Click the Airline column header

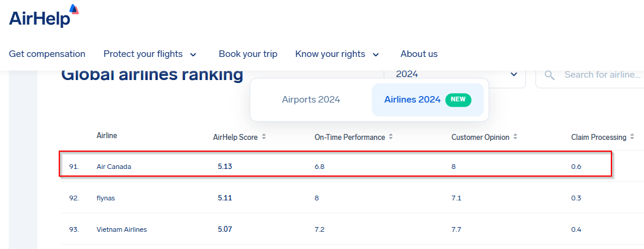tap(107, 135)
